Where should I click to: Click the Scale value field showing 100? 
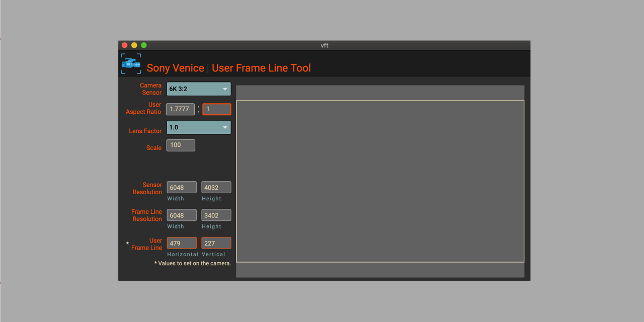click(180, 145)
